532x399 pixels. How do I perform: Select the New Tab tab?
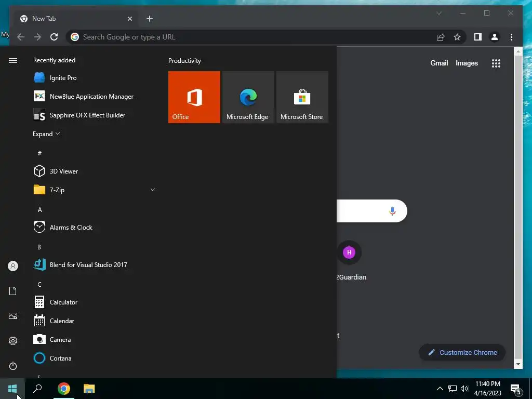76,19
